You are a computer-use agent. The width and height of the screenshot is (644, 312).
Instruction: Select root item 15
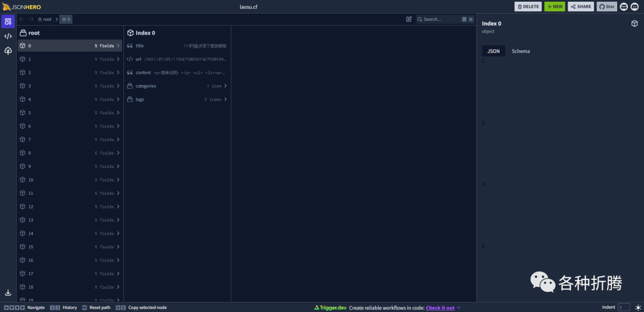(70, 247)
